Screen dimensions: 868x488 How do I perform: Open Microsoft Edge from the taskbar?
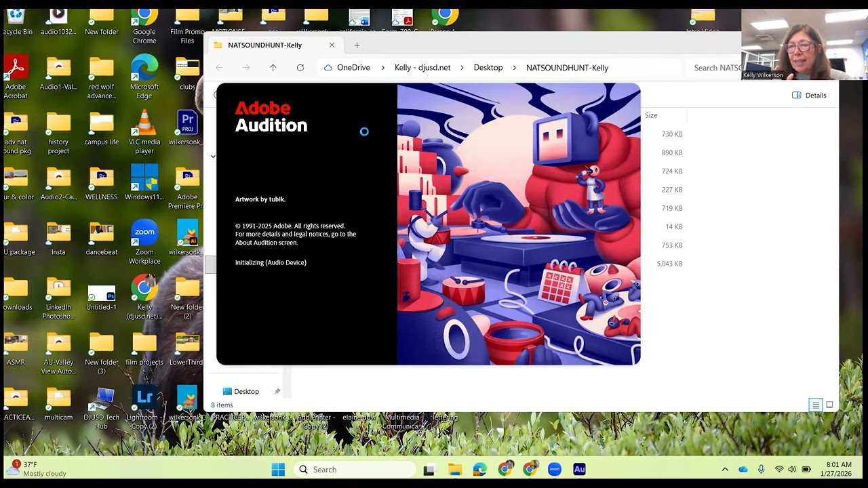click(x=479, y=469)
